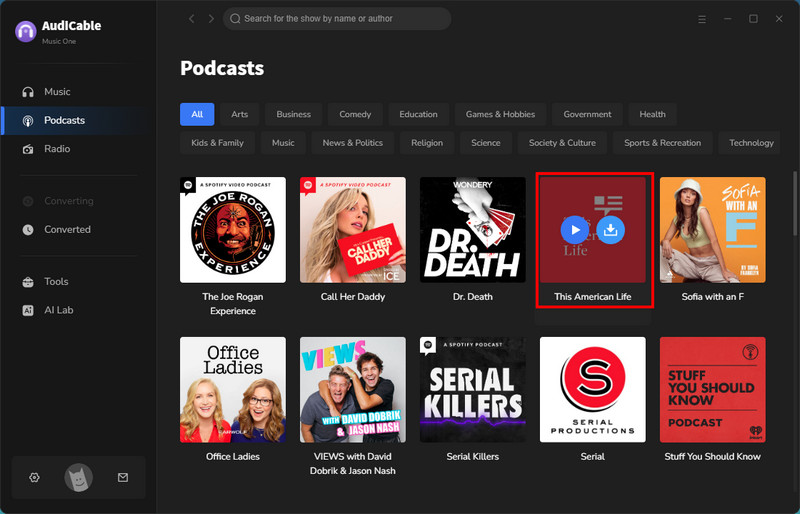Viewport: 800px width, 514px height.
Task: Open the AI Lab icon
Action: [28, 310]
